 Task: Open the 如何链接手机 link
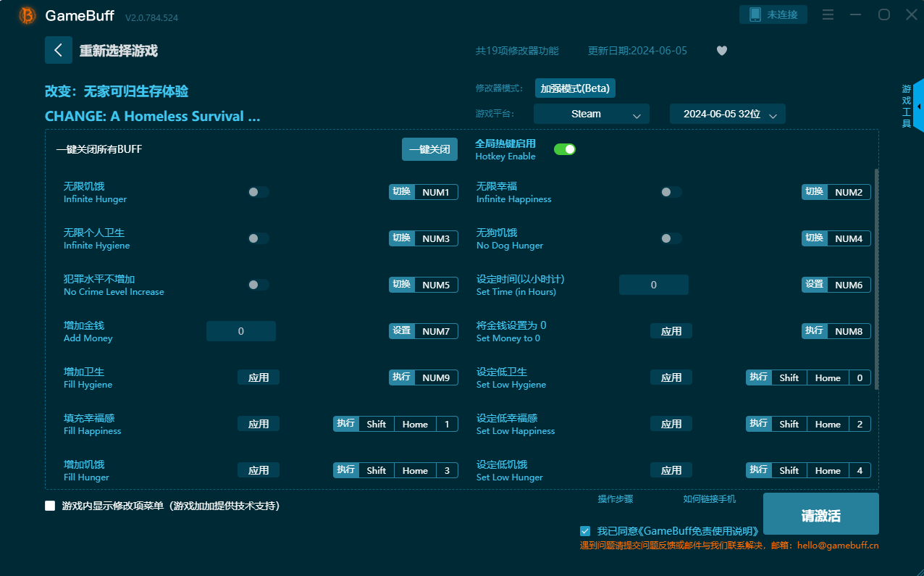pos(710,499)
